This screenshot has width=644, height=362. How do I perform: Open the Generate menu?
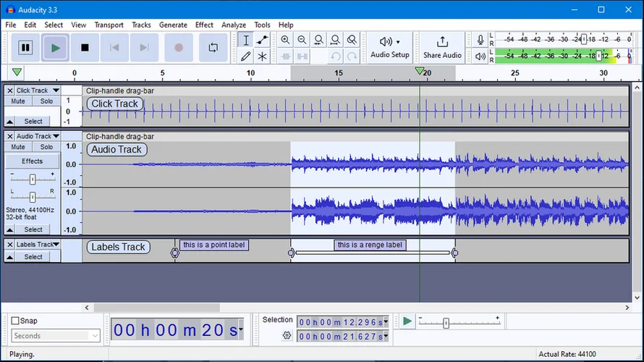click(173, 25)
